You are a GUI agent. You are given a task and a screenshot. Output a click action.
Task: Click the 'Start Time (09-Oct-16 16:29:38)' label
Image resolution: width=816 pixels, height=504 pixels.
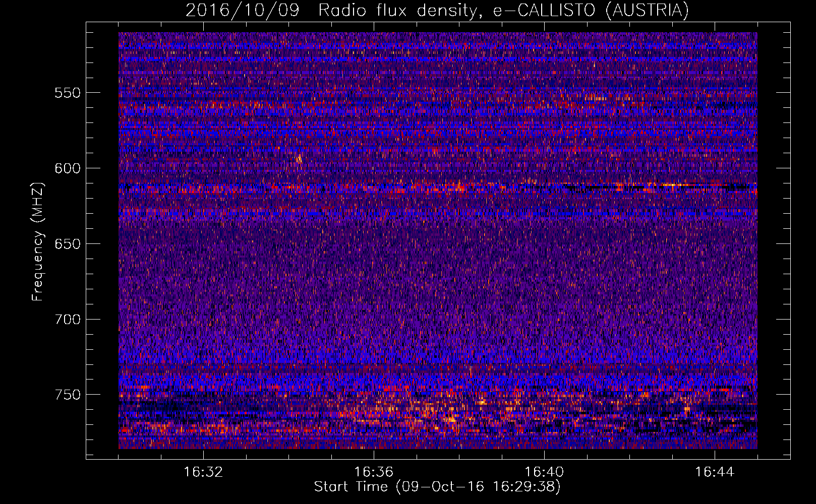coord(437,487)
